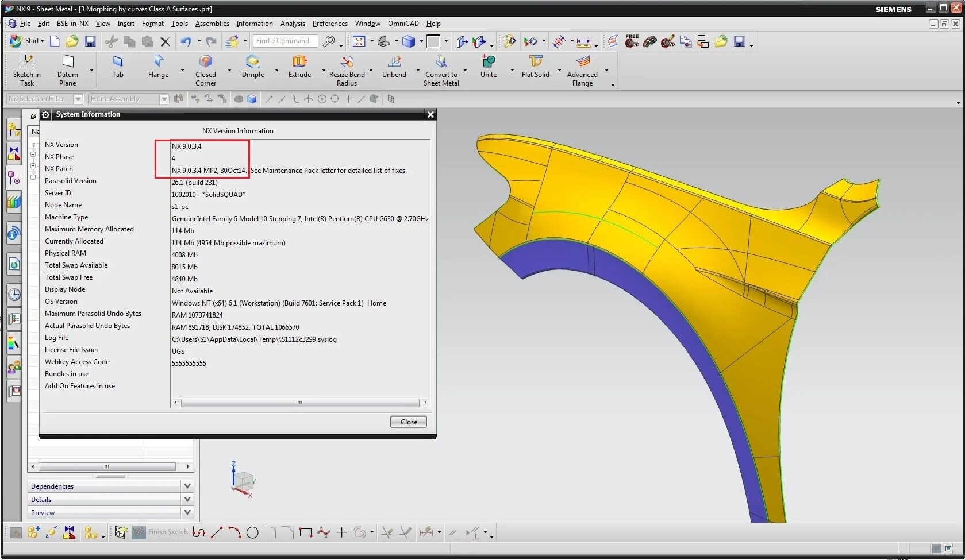The width and height of the screenshot is (965, 560).
Task: Open the Flange options dropdown arrow
Action: pos(182,71)
